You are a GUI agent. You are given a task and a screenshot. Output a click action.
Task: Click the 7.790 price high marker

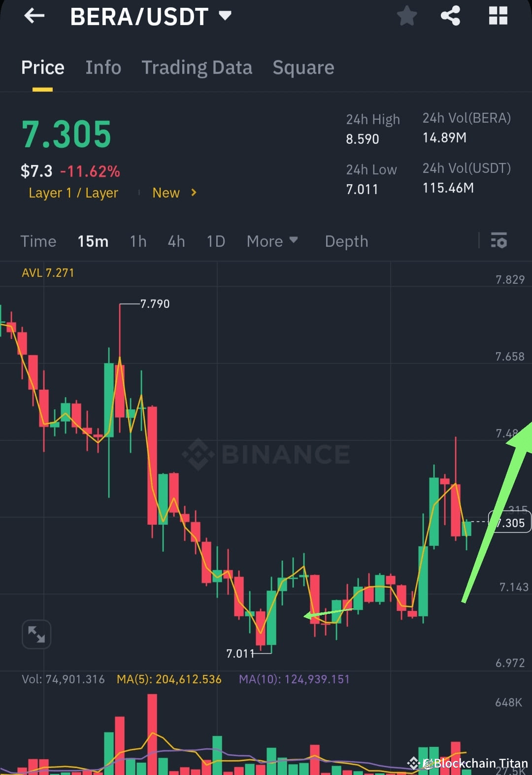coord(154,304)
